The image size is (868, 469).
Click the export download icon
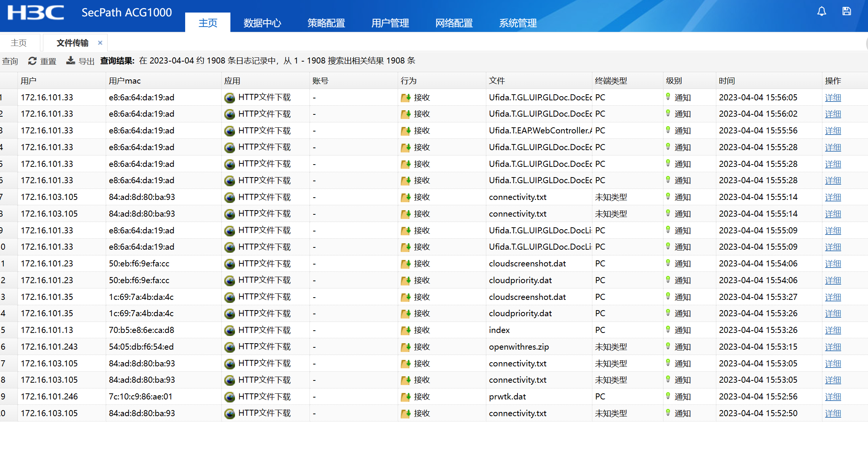click(70, 61)
